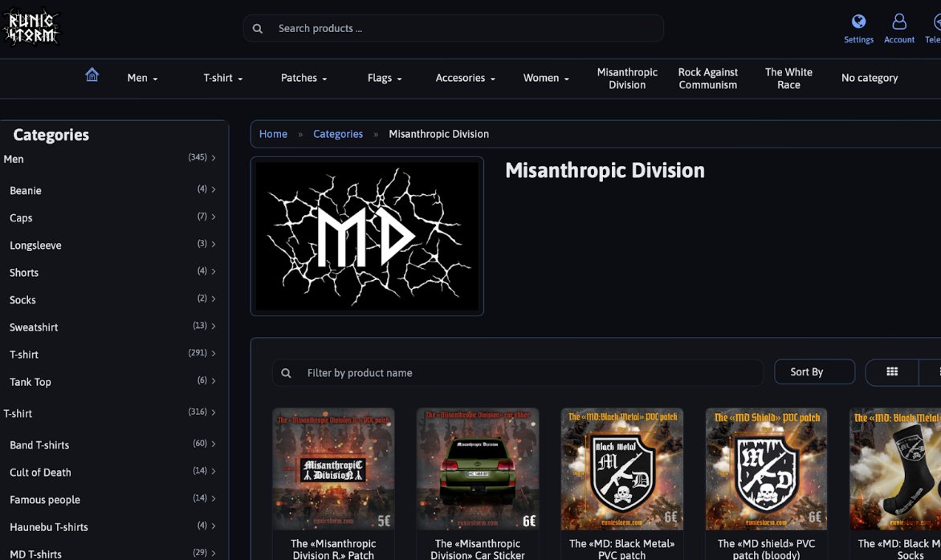Viewport: 941px width, 560px height.
Task: Click the Categories breadcrumb link
Action: tap(338, 134)
